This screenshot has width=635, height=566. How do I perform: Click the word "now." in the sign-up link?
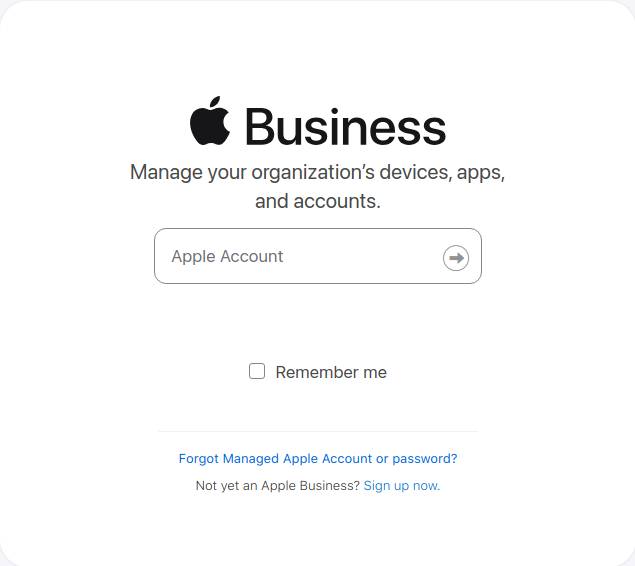(426, 486)
